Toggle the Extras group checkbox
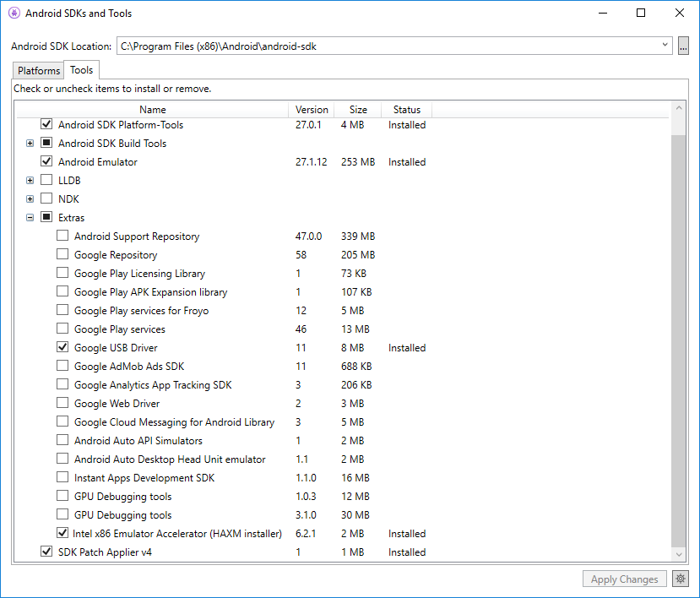This screenshot has height=598, width=700. (x=46, y=216)
